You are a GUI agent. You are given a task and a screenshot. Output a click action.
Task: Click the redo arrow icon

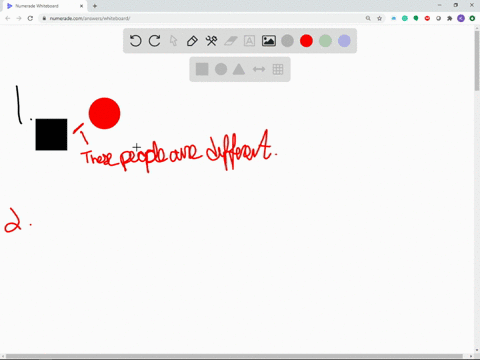click(154, 41)
